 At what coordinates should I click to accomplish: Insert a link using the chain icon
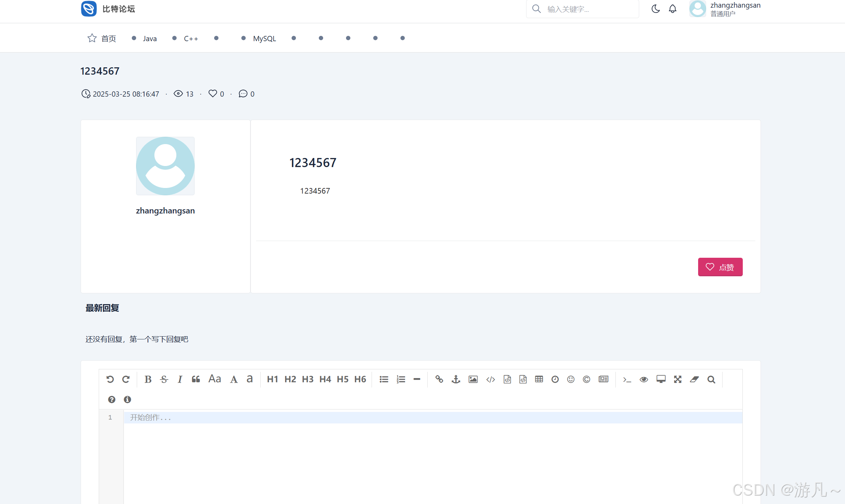point(439,379)
